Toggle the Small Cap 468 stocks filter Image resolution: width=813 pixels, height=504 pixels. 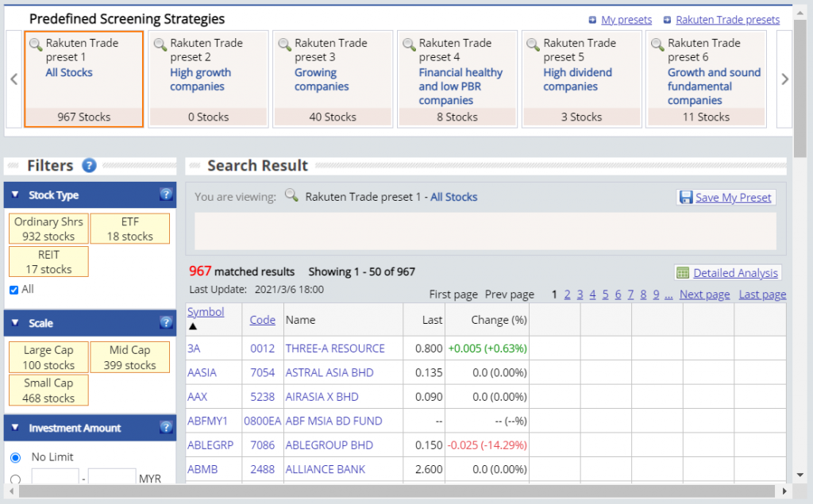pos(48,391)
